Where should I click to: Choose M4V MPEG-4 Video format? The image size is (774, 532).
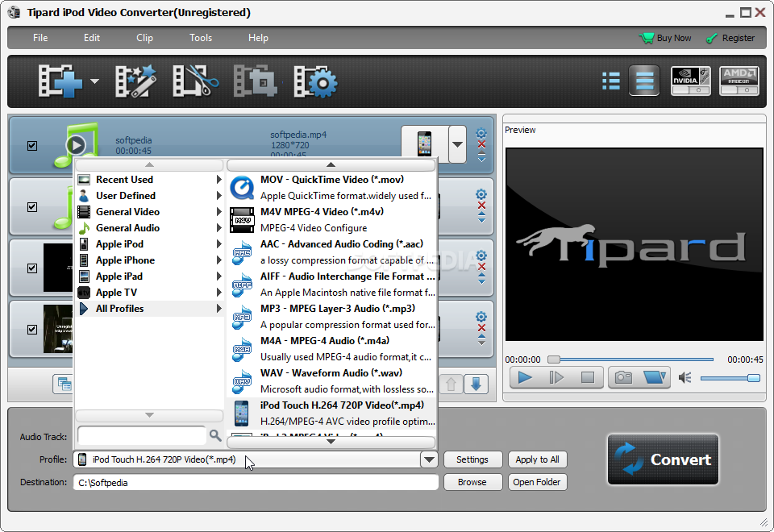point(331,219)
